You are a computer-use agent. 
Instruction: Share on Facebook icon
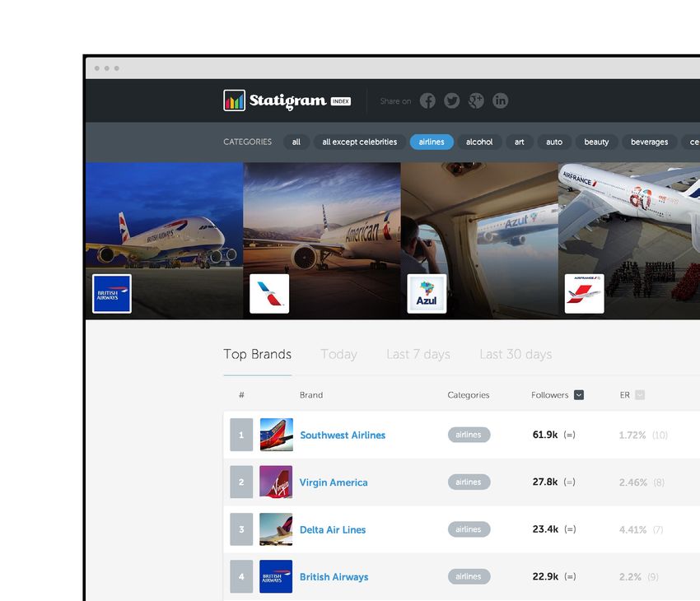point(427,100)
